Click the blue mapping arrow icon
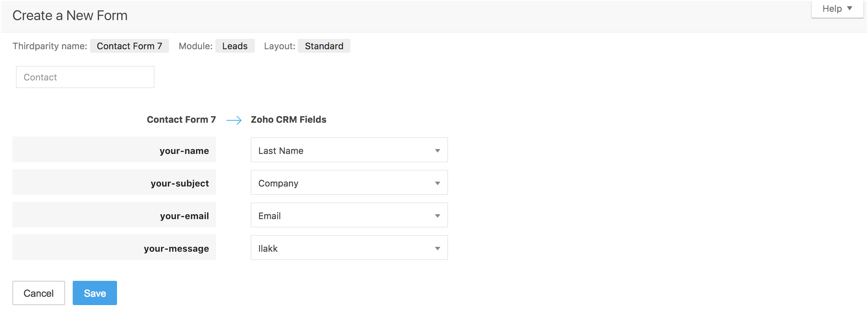868x320 pixels. pos(234,120)
